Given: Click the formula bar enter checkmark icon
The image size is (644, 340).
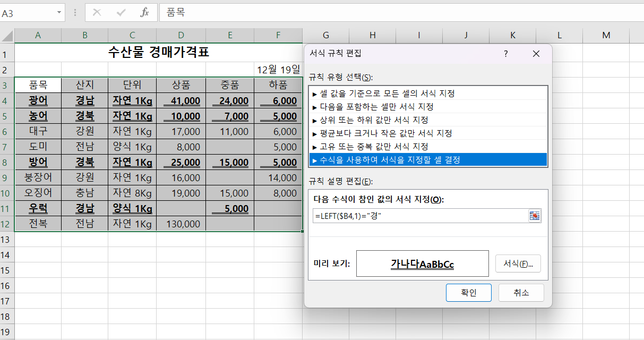Looking at the screenshot, I should [x=121, y=12].
